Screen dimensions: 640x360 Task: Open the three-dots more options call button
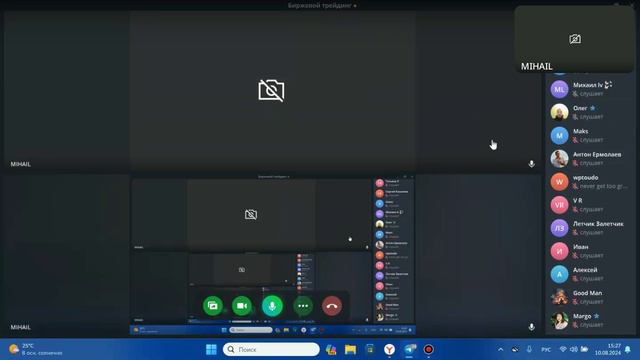(303, 306)
